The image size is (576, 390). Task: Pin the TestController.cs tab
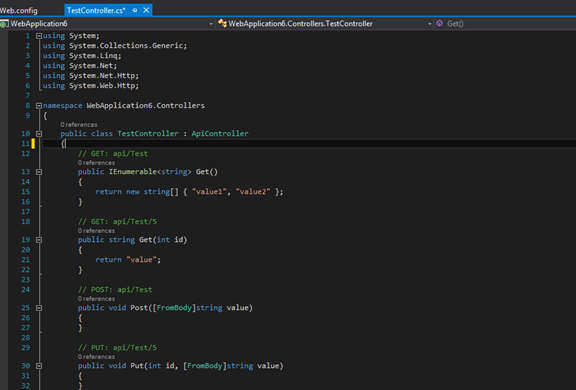coord(134,10)
